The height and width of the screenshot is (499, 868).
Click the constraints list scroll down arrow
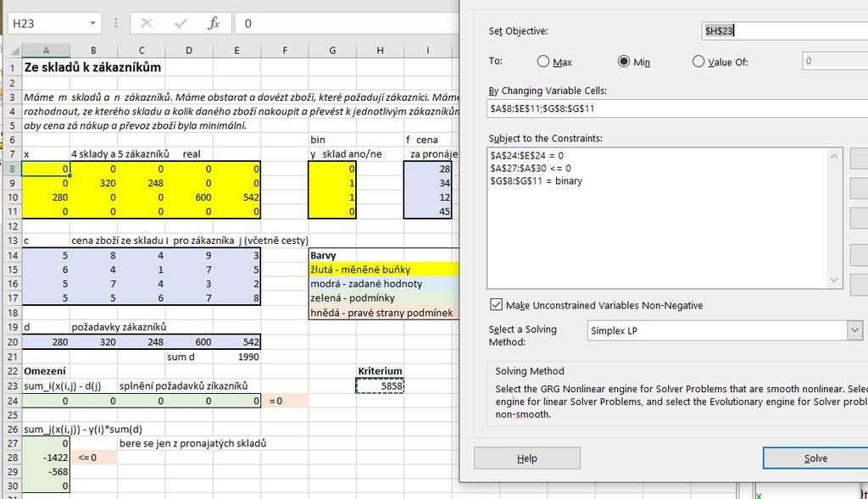coord(834,280)
